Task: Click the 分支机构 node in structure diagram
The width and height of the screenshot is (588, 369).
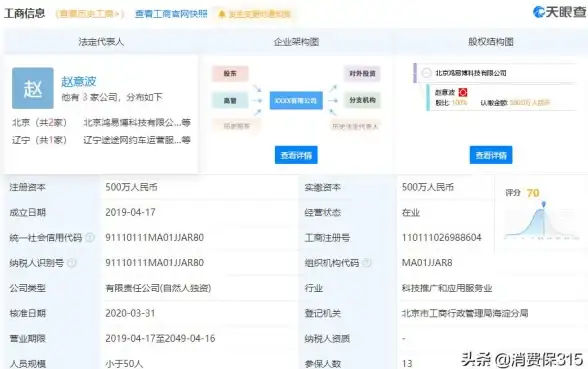Action: tap(362, 100)
